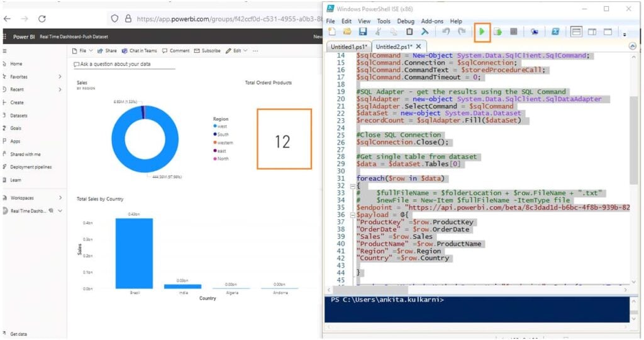Open Add-ons menu in PowerShell ISE
This screenshot has height=340, width=644.
click(432, 21)
